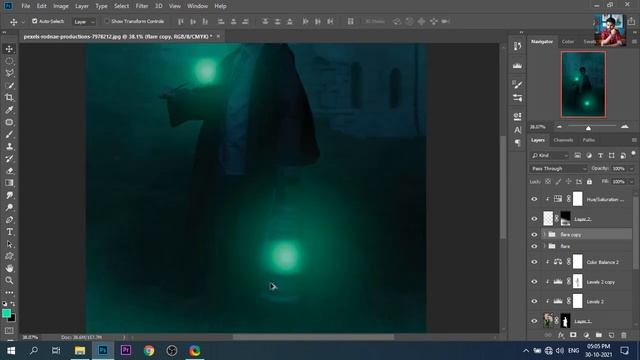Select the Clone Stamp tool
Screen dimensions: 640x360
[9, 147]
